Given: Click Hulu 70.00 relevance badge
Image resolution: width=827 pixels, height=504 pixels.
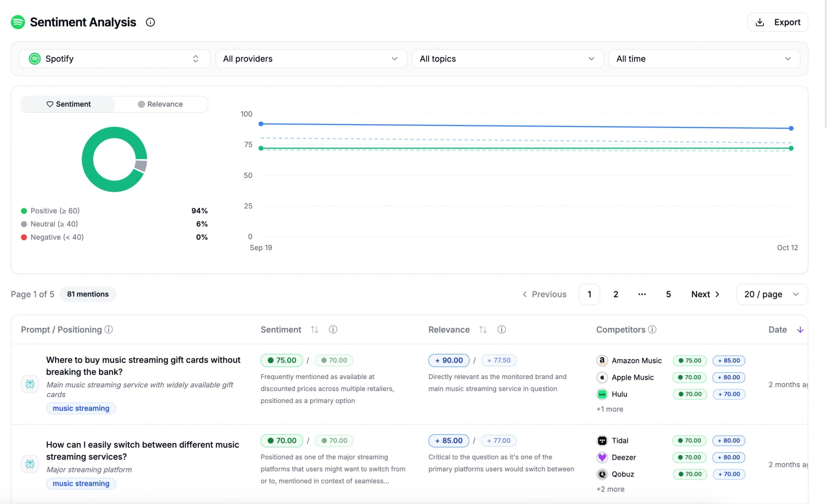Looking at the screenshot, I should coord(729,394).
